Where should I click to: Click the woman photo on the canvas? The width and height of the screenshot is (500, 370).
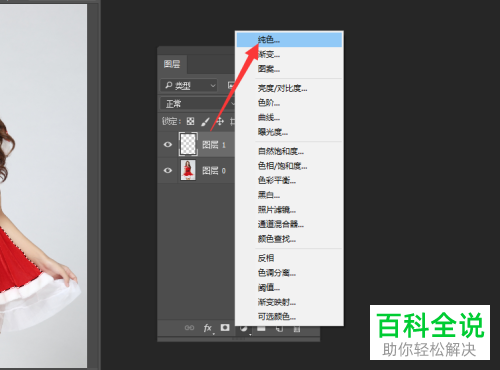click(43, 186)
